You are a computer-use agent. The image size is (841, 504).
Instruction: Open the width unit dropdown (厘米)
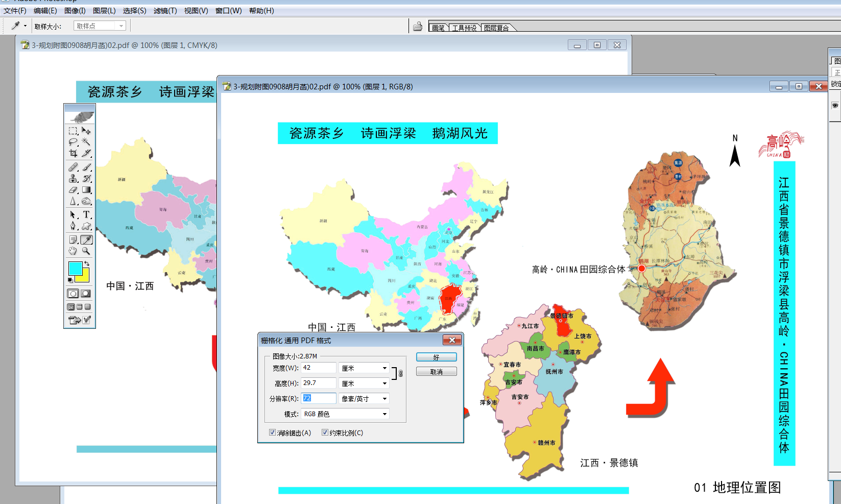(x=364, y=368)
